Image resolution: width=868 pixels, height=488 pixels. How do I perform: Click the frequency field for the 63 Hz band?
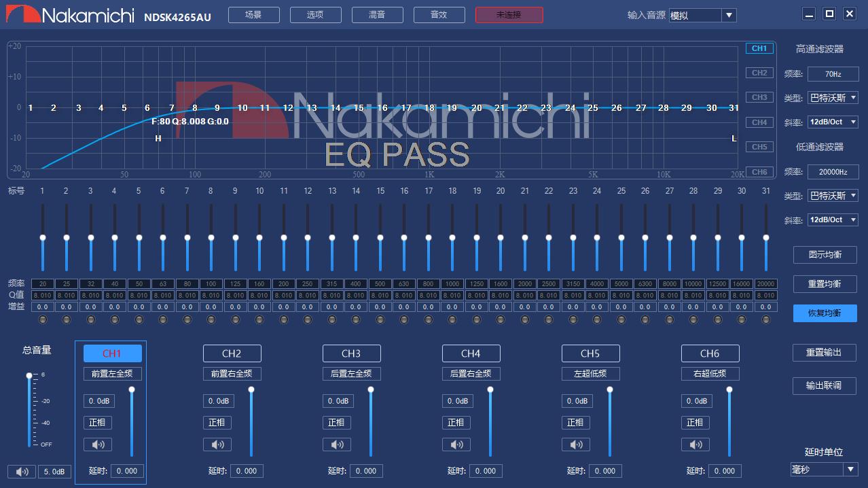point(163,283)
